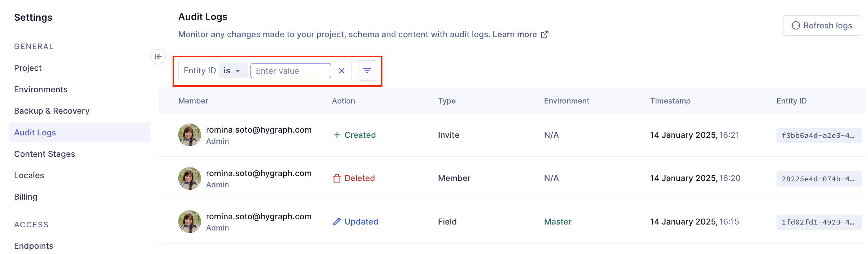Image resolution: width=868 pixels, height=254 pixels.
Task: Collapse the Settings sidebar with arrow icon
Action: [x=158, y=56]
